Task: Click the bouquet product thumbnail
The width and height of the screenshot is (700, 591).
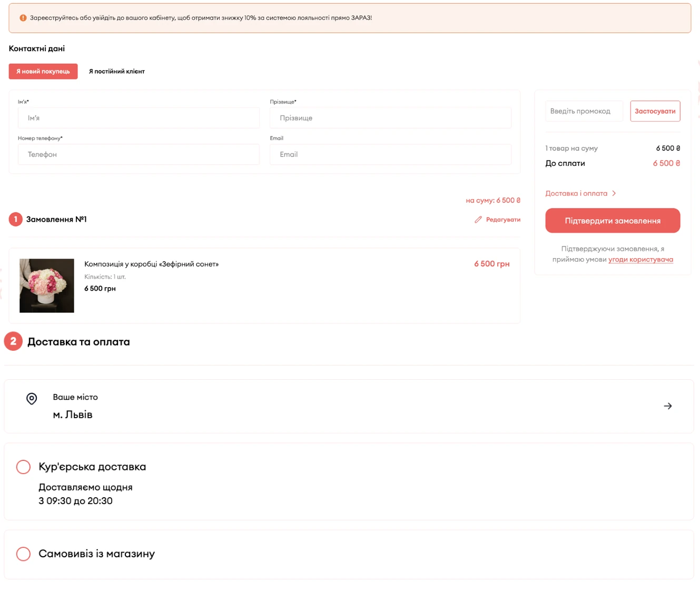Action: 47,285
